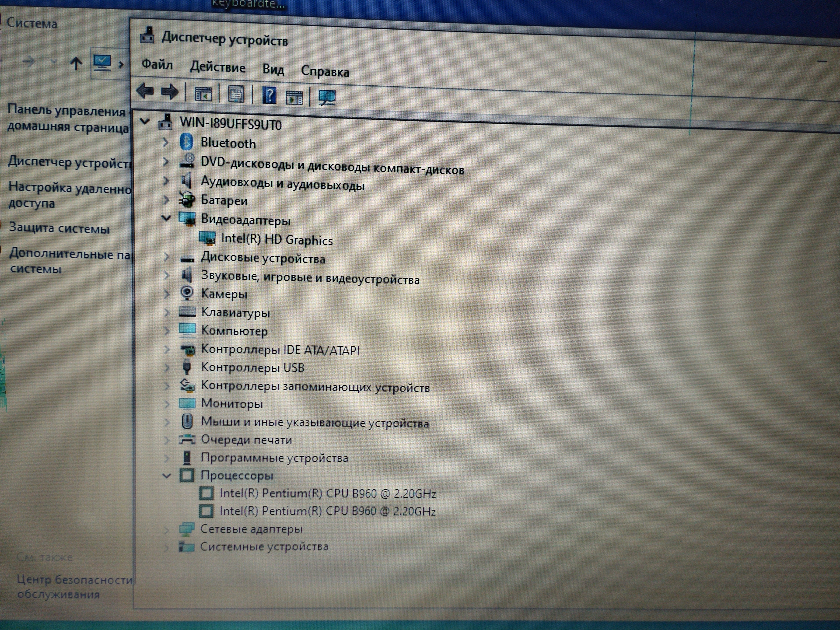Click the Bluetooth category icon
The height and width of the screenshot is (630, 840).
point(187,142)
